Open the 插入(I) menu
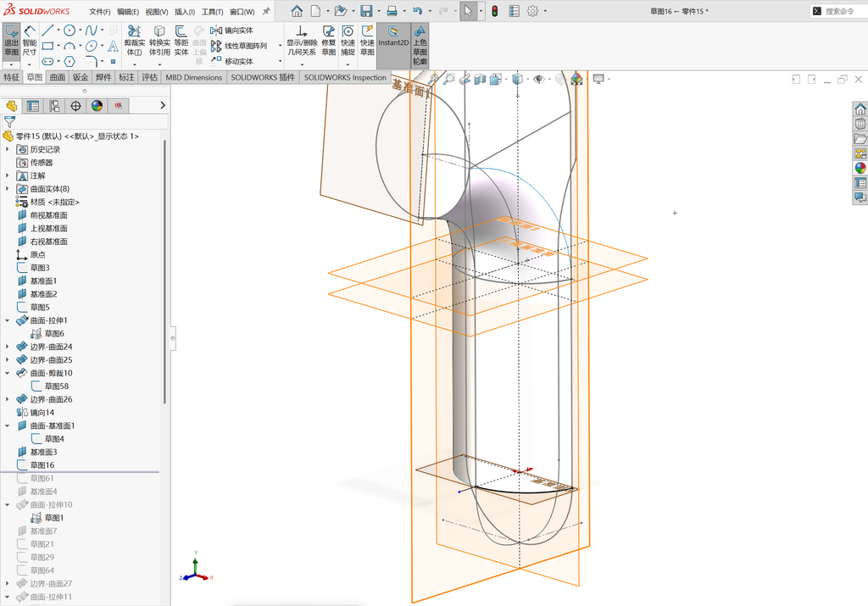 (x=185, y=12)
